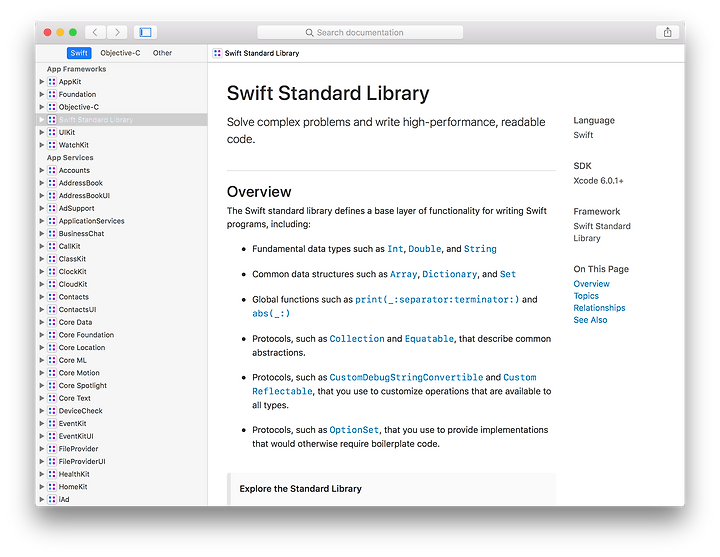Click the Core Spotlight framework icon
720x557 pixels.
pos(52,386)
